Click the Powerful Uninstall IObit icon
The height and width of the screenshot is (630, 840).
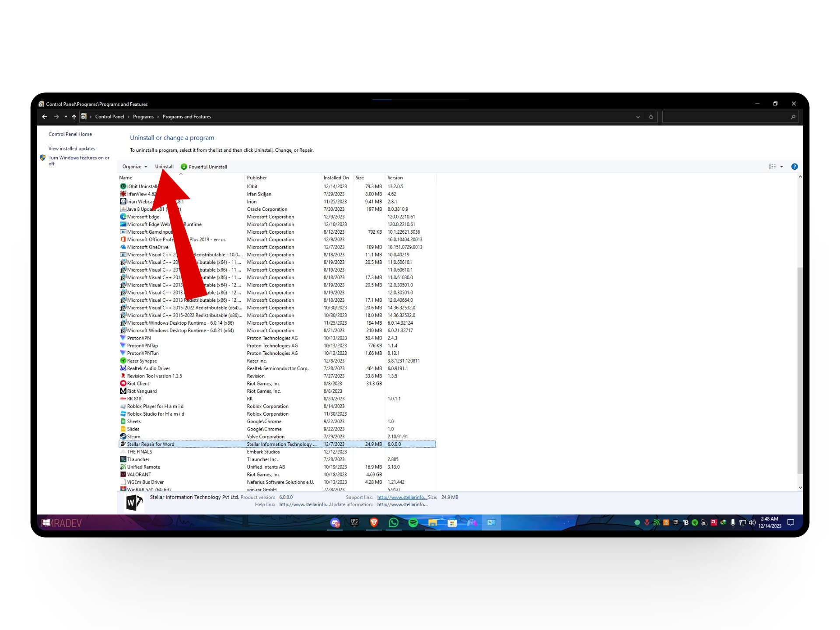pos(184,167)
